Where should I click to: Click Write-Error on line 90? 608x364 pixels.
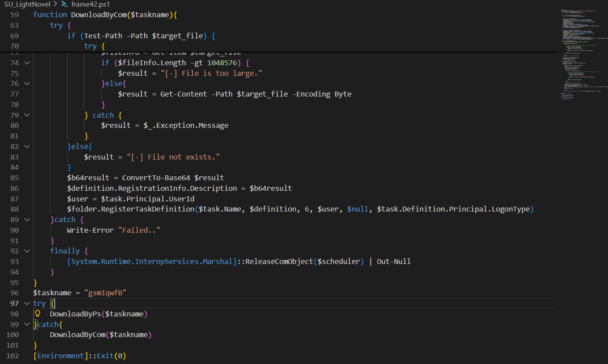point(90,230)
